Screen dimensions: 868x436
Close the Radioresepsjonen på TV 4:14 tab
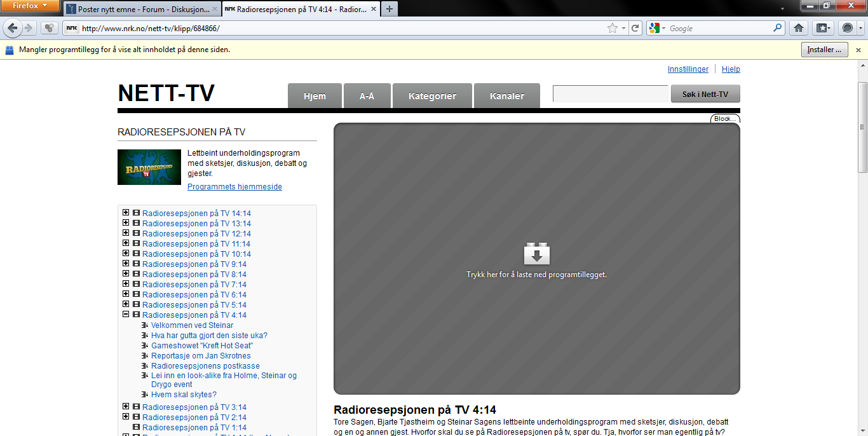(372, 10)
